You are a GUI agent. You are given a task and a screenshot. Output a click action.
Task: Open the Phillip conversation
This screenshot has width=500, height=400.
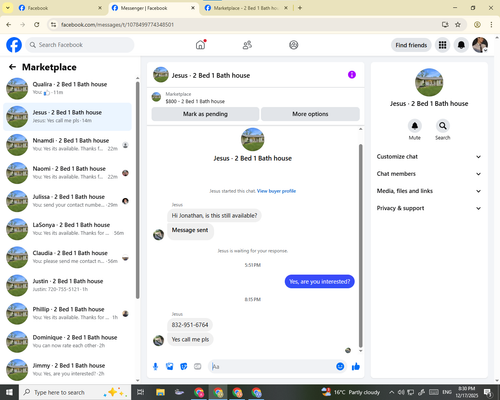[67, 313]
